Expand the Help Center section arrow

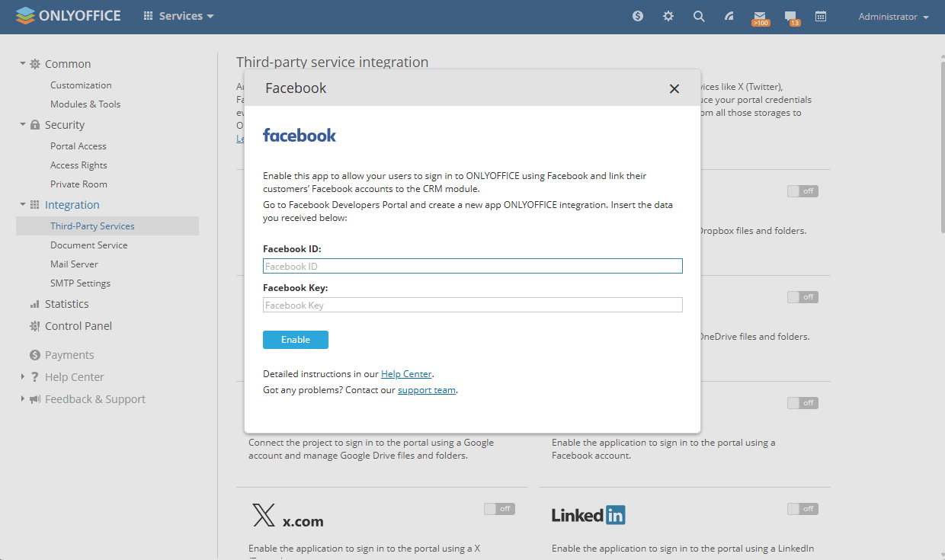23,377
